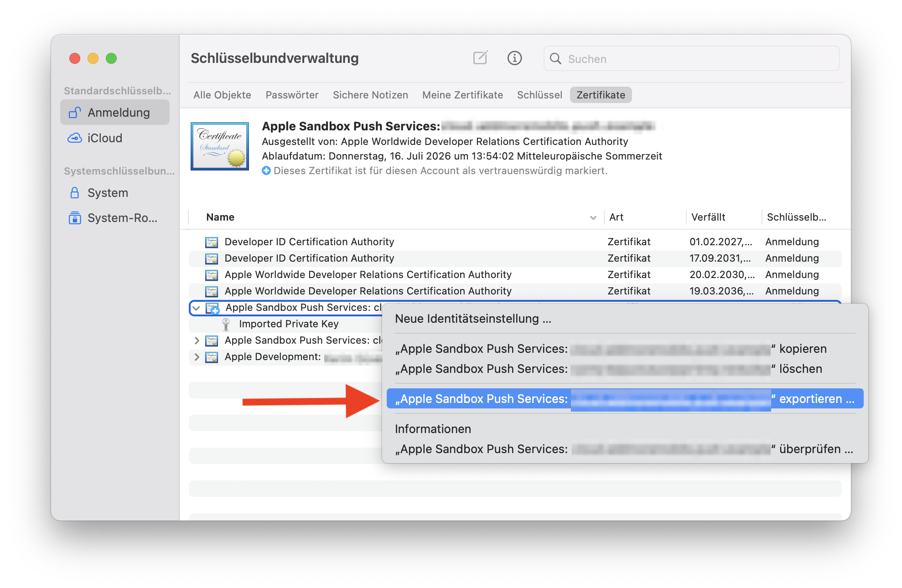This screenshot has height=588, width=902.
Task: Expand the second Apple Sandbox Push Services row
Action: [197, 340]
